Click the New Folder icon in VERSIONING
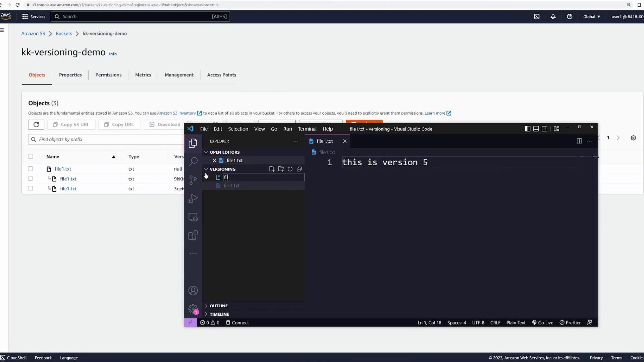This screenshot has height=362, width=644. (x=281, y=169)
